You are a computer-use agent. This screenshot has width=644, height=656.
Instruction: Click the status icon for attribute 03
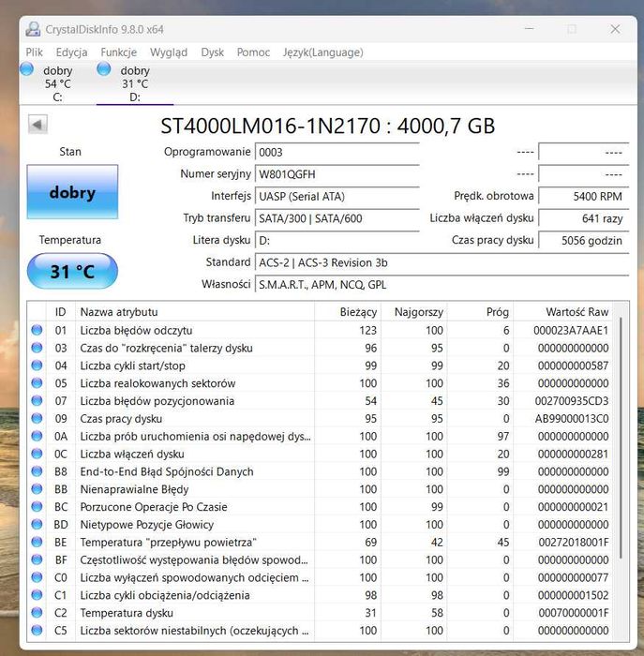[x=37, y=348]
